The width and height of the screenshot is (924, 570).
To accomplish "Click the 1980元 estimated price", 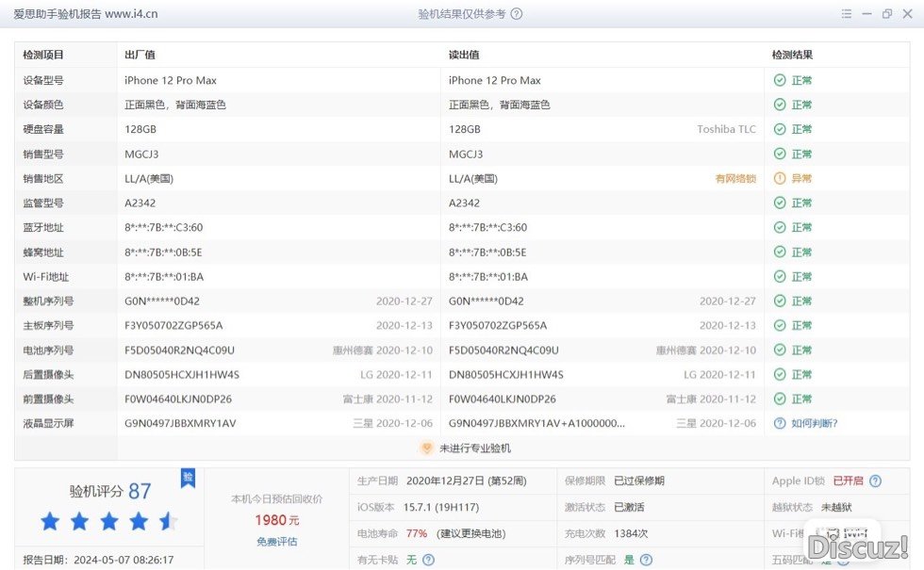I will pyautogui.click(x=277, y=520).
